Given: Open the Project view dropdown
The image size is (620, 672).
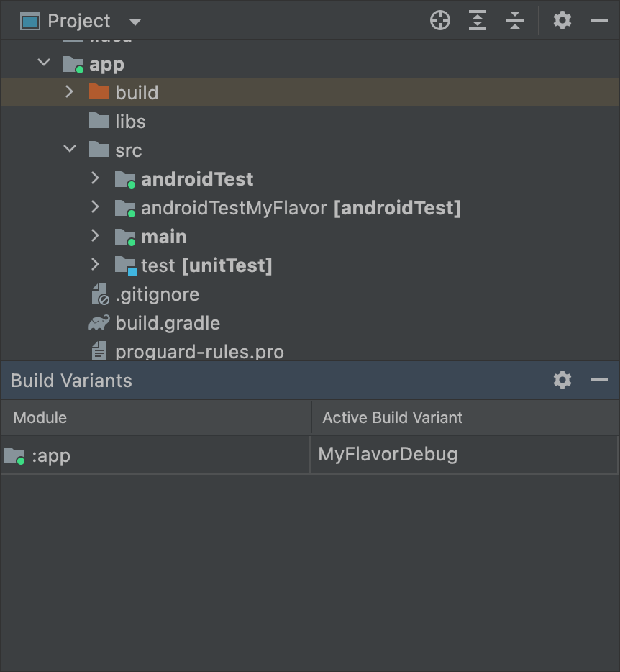Looking at the screenshot, I should tap(135, 21).
